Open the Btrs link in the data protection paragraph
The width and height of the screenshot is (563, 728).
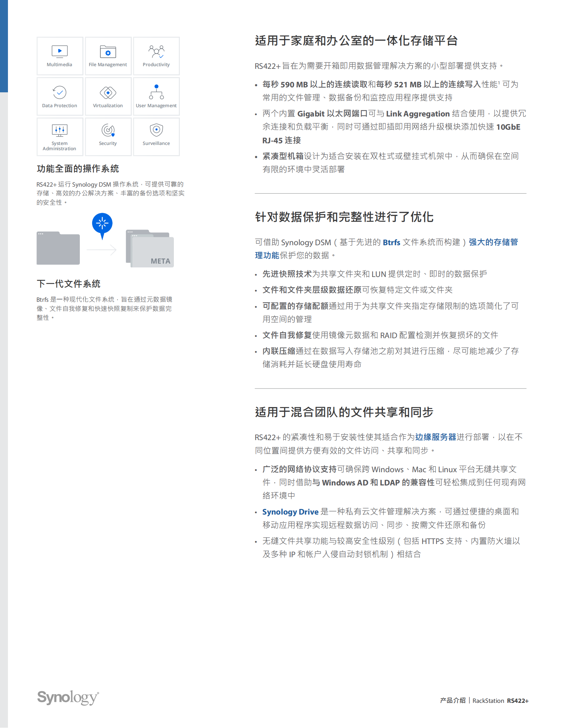[391, 242]
